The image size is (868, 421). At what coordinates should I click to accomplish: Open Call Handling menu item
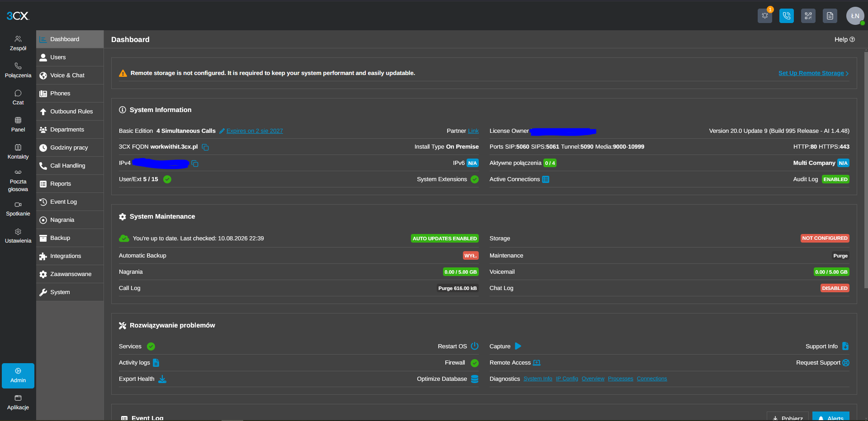70,166
